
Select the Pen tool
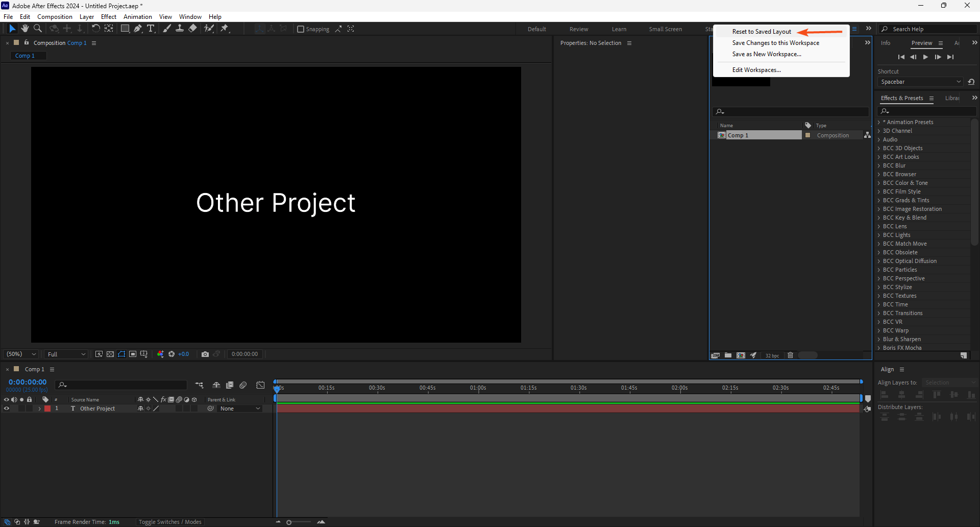[138, 29]
